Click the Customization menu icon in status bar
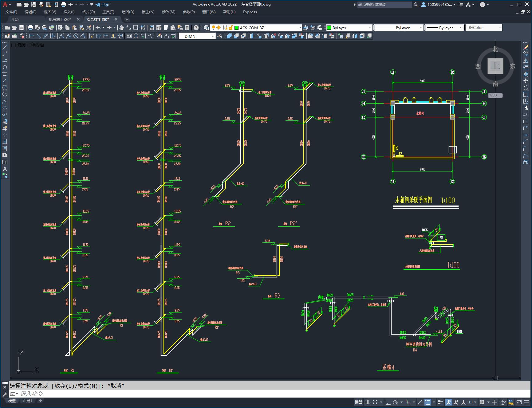This screenshot has width=532, height=408. click(x=526, y=402)
